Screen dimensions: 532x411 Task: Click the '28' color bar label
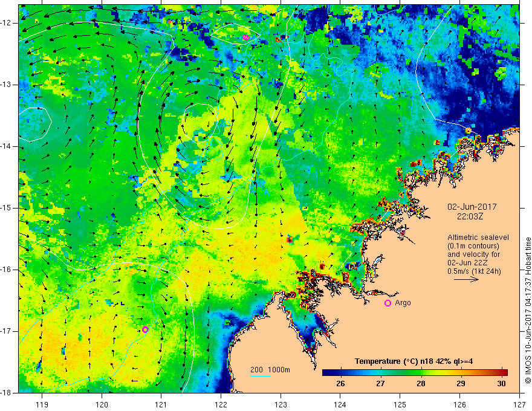pos(421,384)
